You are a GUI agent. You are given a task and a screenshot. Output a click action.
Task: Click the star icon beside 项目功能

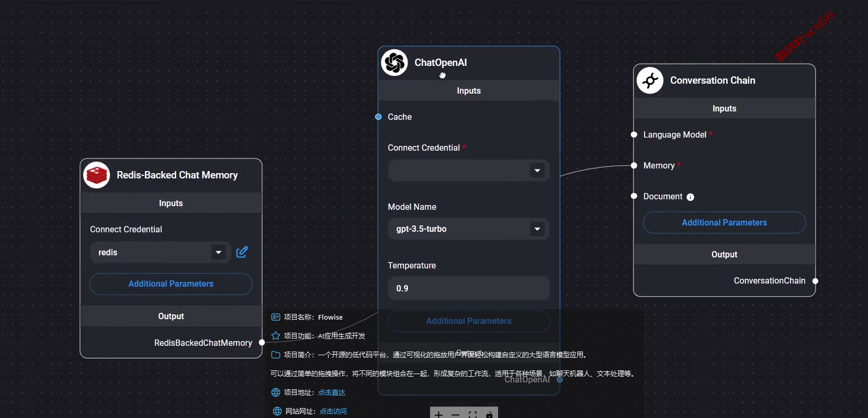pyautogui.click(x=276, y=336)
